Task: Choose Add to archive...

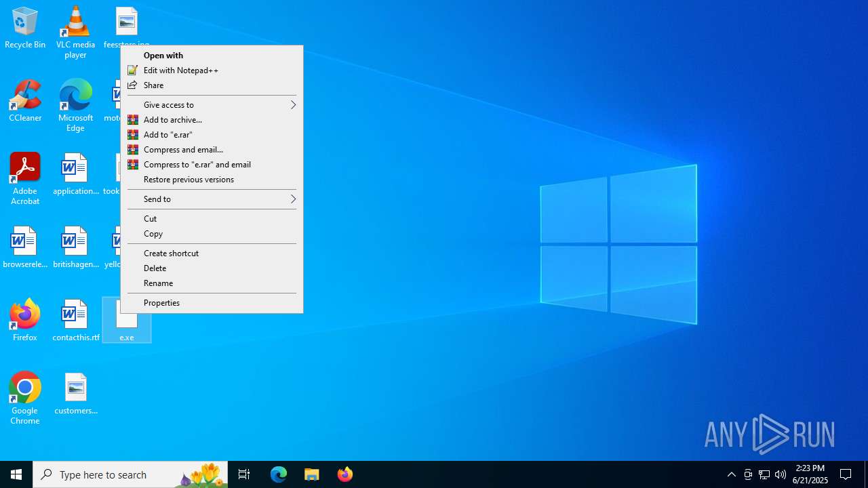Action: pos(212,120)
